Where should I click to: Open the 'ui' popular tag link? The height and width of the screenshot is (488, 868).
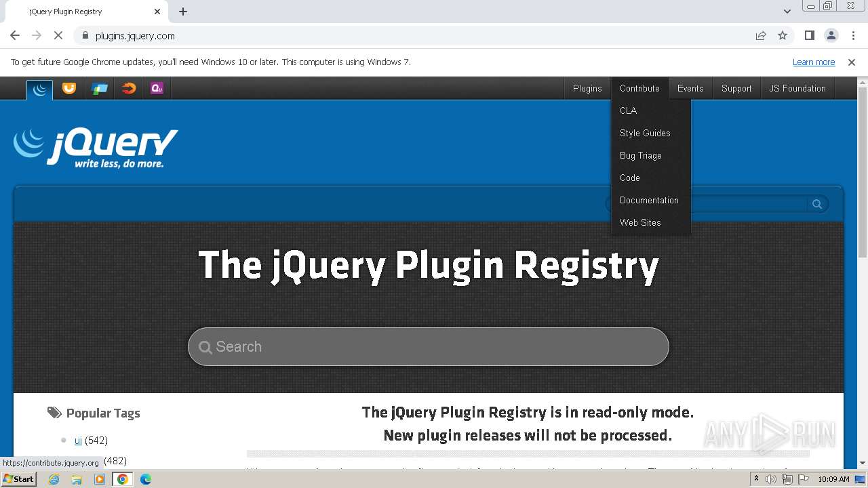(78, 441)
